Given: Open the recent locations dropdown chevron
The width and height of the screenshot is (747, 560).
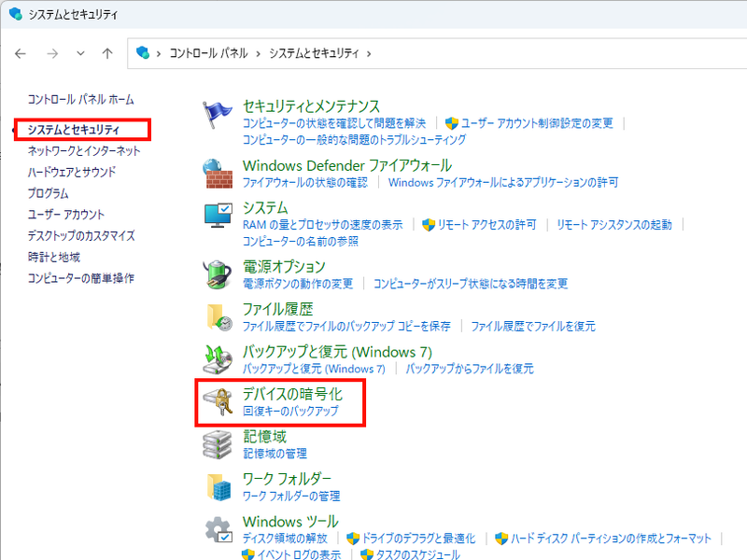Looking at the screenshot, I should (80, 53).
